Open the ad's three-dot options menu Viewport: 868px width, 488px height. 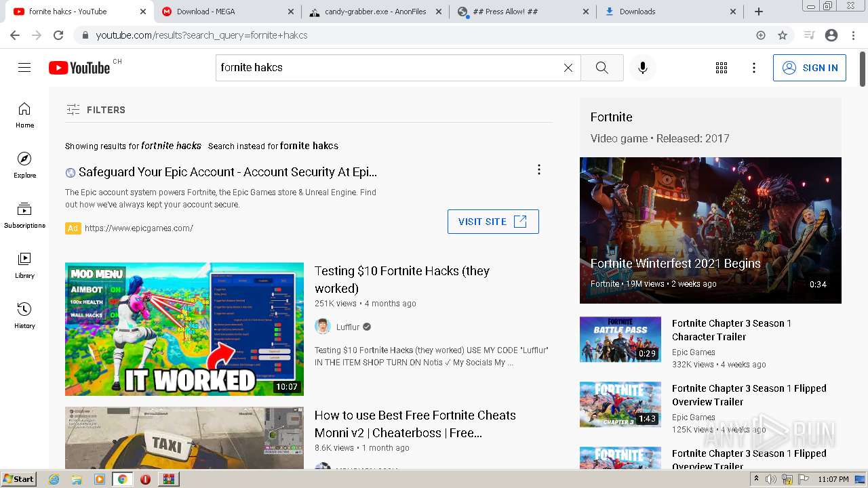(x=539, y=169)
